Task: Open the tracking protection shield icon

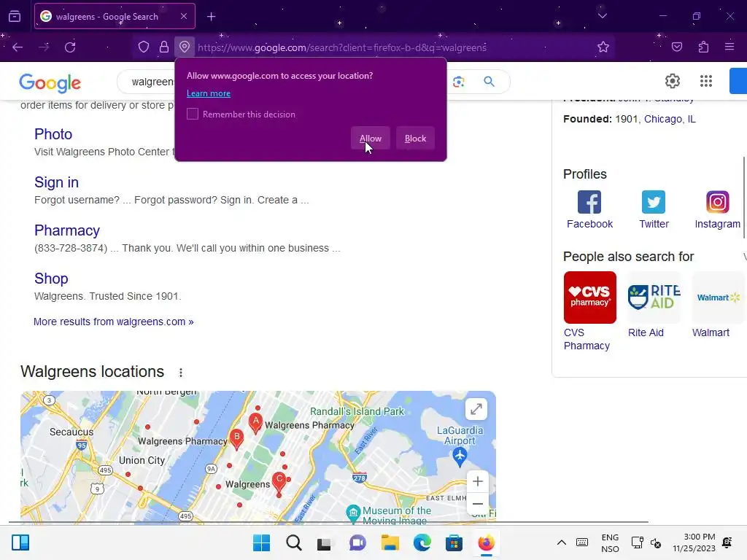Action: click(x=144, y=47)
